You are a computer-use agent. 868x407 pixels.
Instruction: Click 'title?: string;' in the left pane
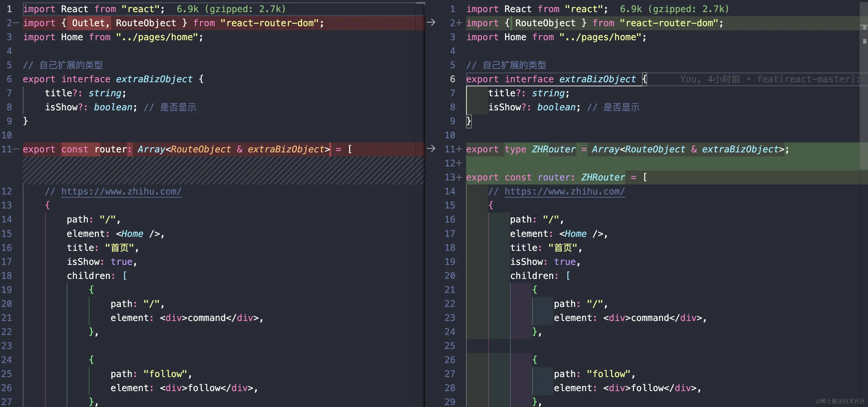tap(86, 93)
